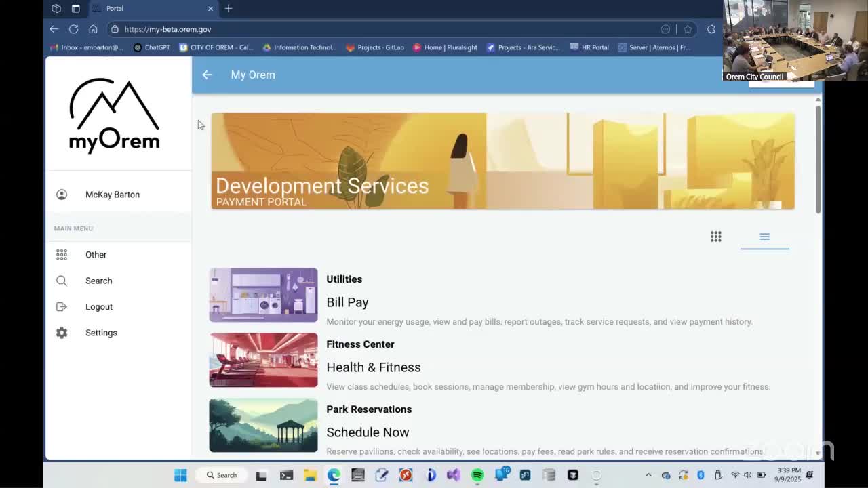Click the browser home icon
The image size is (868, 488).
click(x=93, y=29)
